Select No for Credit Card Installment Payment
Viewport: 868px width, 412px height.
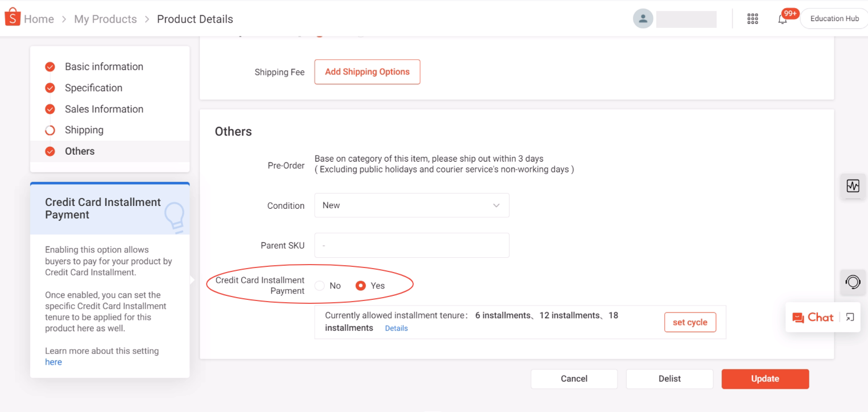point(319,286)
